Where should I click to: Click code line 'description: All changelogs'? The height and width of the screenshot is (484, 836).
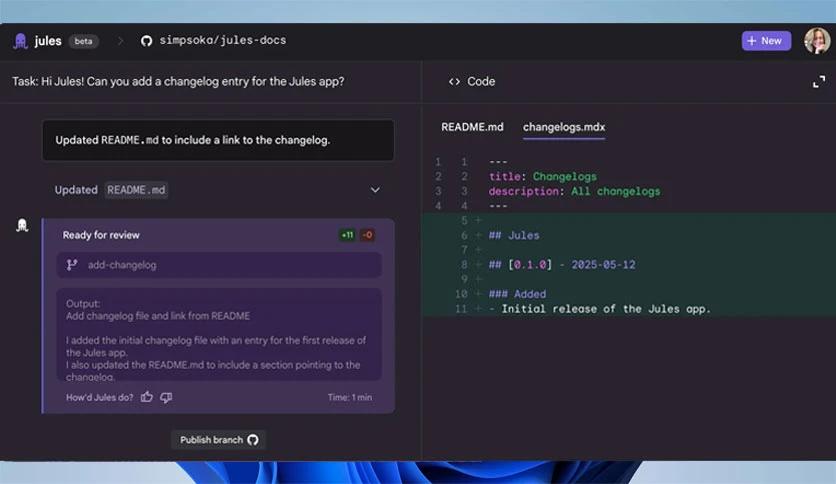coord(574,191)
